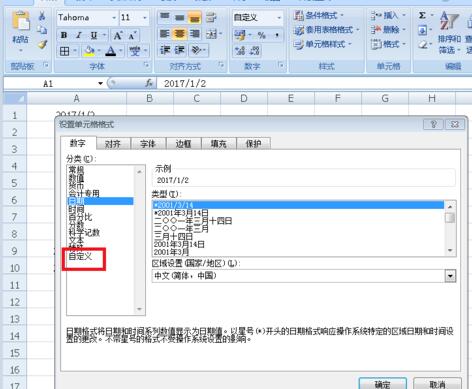Align text to top of cell
Viewport: 472px width, 389px height.
(x=165, y=17)
